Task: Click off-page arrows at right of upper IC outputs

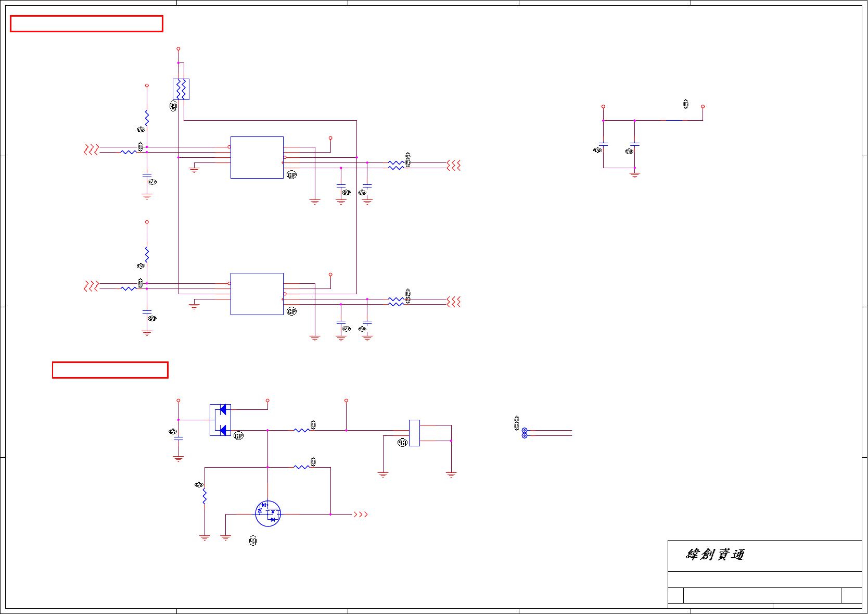Action: pyautogui.click(x=454, y=165)
